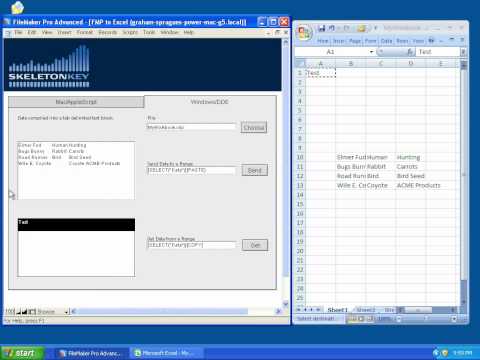Switch to the Mac/AppleScript tab
The height and width of the screenshot is (360, 480).
pos(76,102)
